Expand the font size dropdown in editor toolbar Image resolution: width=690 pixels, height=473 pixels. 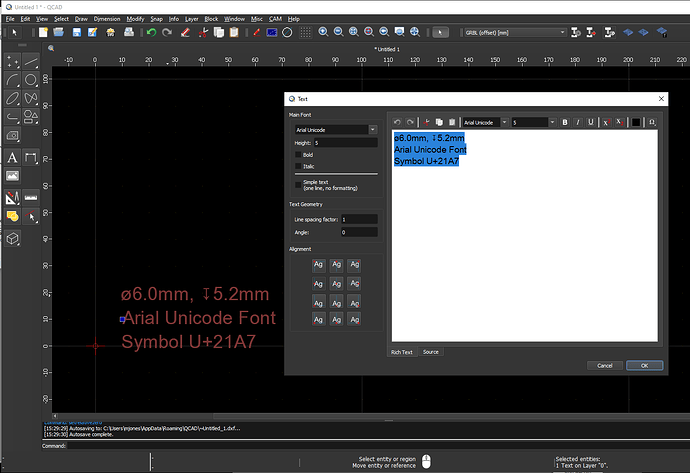tap(552, 122)
